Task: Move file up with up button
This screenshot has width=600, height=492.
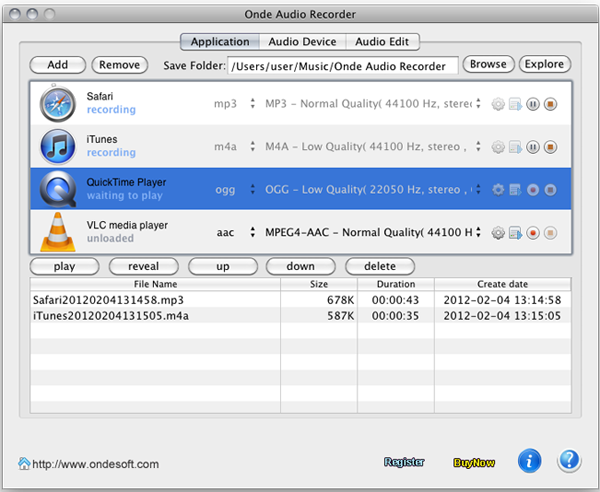Action: 223,266
